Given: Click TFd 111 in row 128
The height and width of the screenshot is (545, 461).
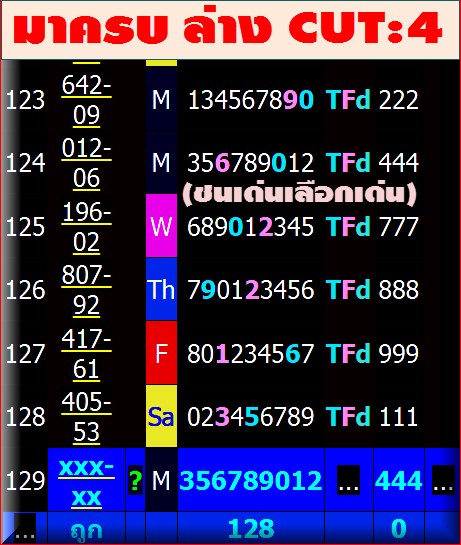Looking at the screenshot, I should tap(372, 417).
